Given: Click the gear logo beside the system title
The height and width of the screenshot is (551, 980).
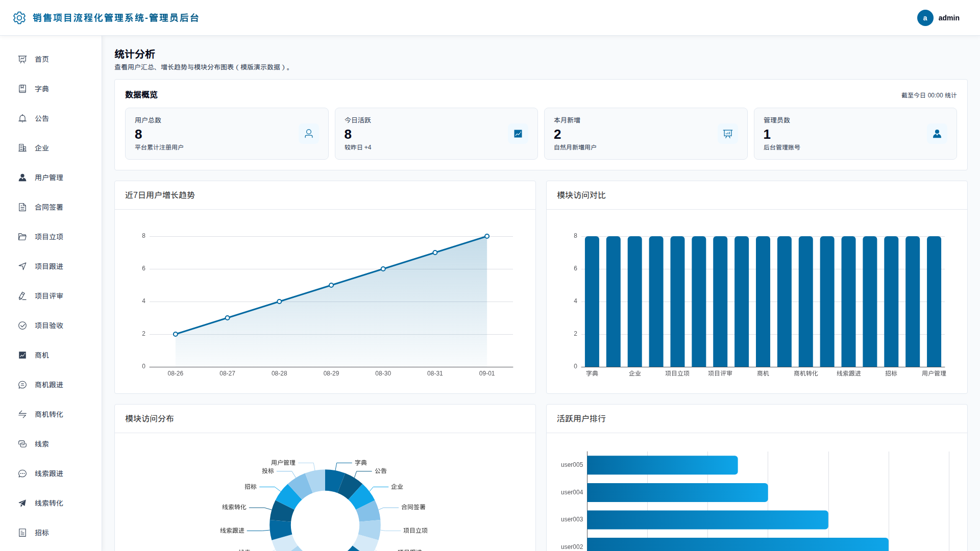Looking at the screenshot, I should point(19,18).
